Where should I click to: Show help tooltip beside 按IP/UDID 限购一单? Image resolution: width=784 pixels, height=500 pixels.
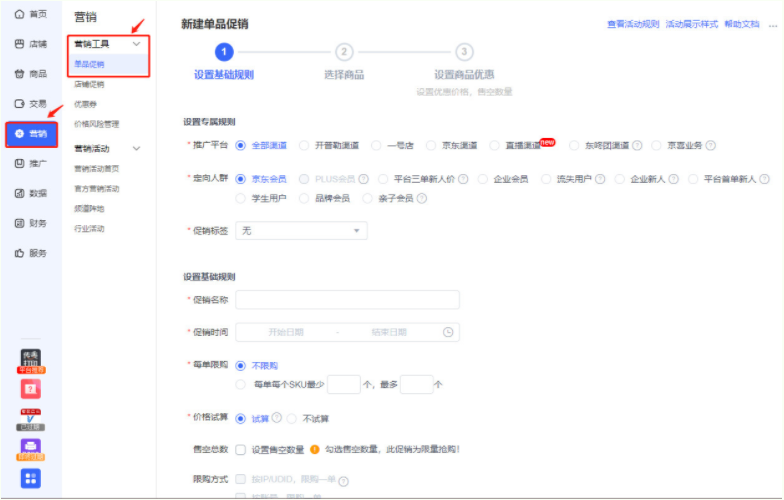[344, 482]
